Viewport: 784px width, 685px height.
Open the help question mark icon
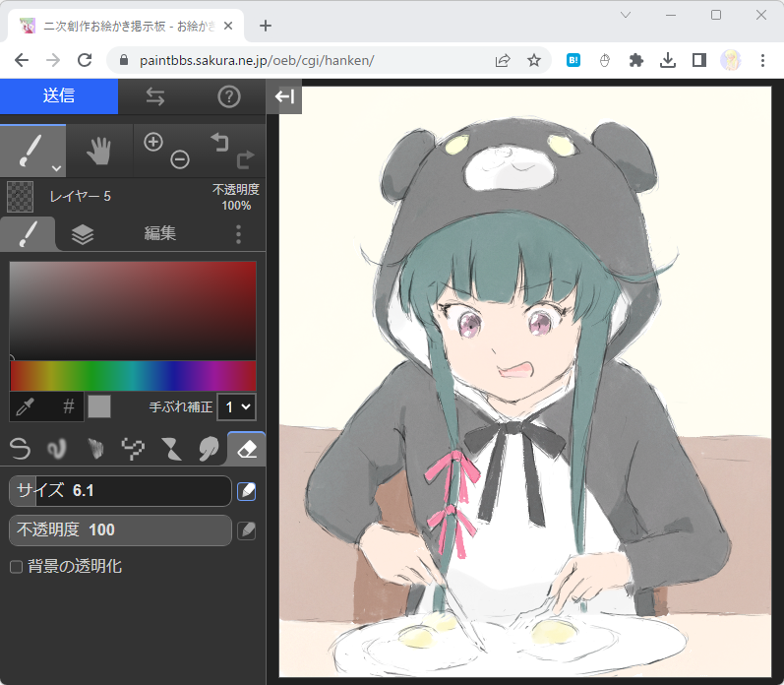[x=229, y=96]
